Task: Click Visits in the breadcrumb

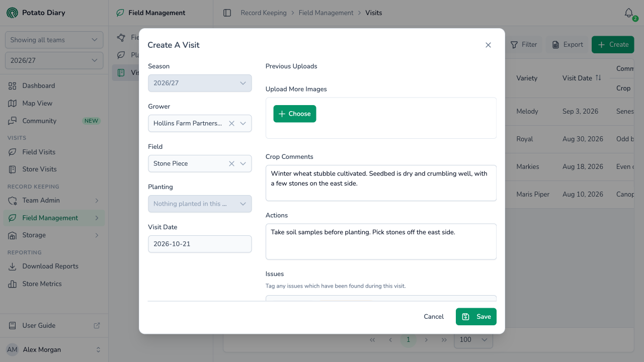Action: (374, 13)
